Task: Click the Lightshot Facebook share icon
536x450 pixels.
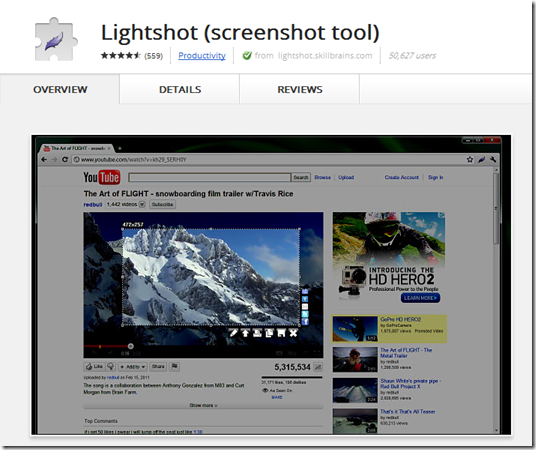Action: pyautogui.click(x=305, y=321)
